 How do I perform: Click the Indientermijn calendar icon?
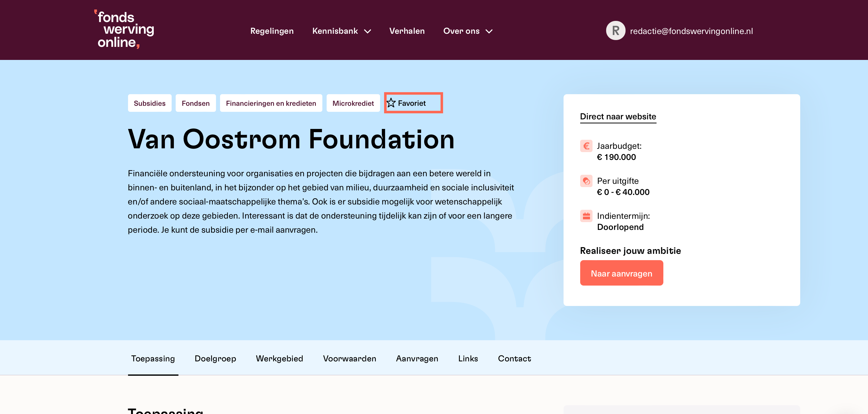pyautogui.click(x=586, y=216)
